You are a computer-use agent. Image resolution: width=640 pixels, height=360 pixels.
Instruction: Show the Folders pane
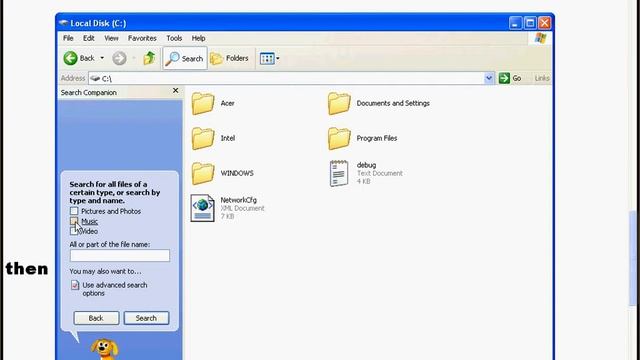click(x=229, y=58)
